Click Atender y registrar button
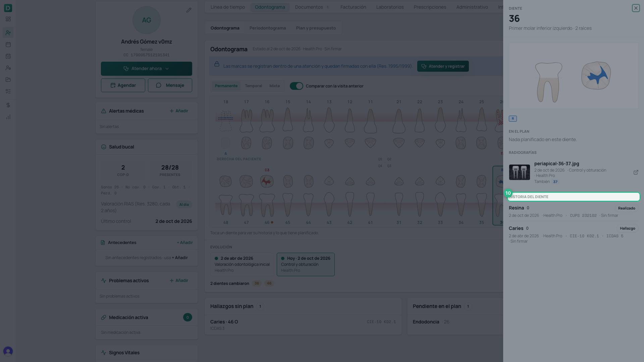The height and width of the screenshot is (362, 644). tap(443, 66)
